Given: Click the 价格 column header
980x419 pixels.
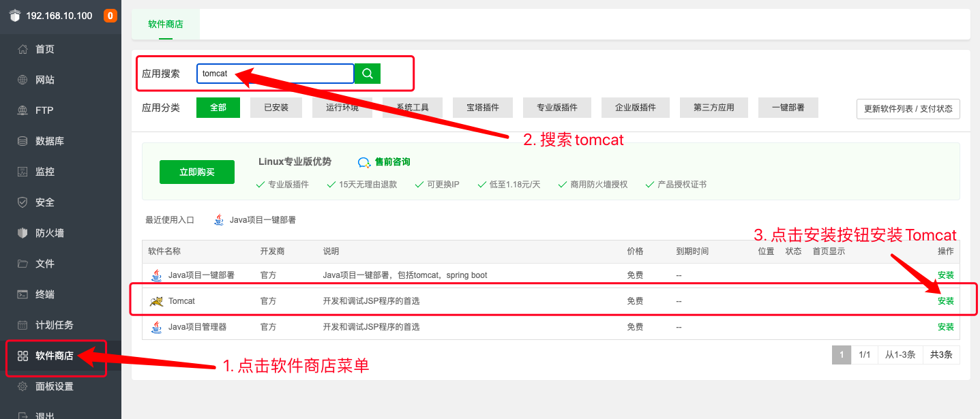Looking at the screenshot, I should [x=635, y=251].
